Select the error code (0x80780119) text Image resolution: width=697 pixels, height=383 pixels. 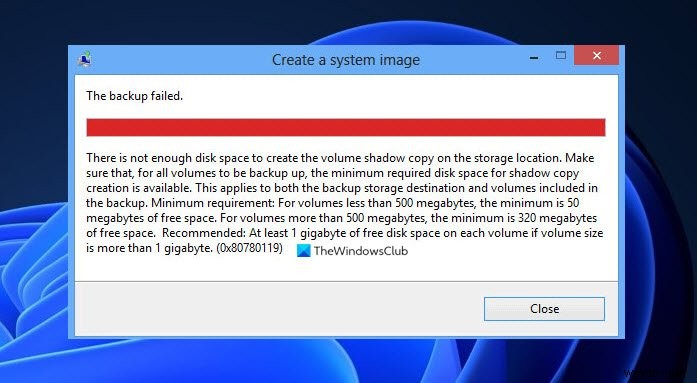point(249,248)
